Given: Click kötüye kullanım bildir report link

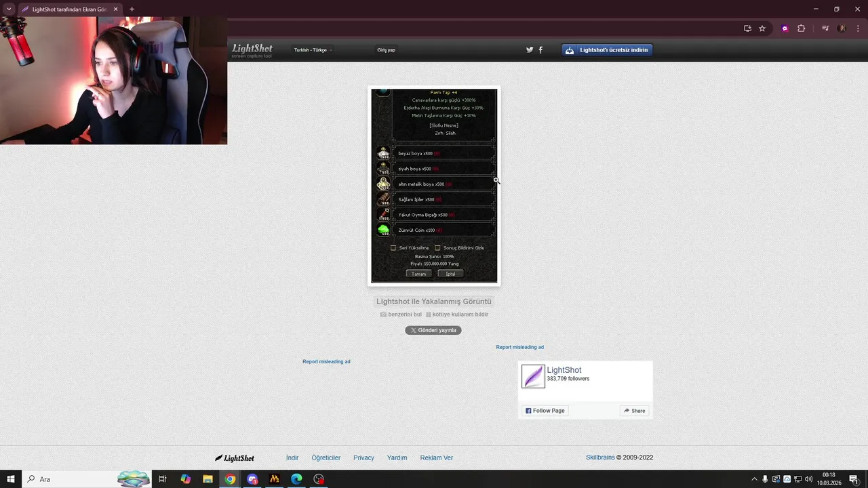Looking at the screenshot, I should click(x=457, y=314).
